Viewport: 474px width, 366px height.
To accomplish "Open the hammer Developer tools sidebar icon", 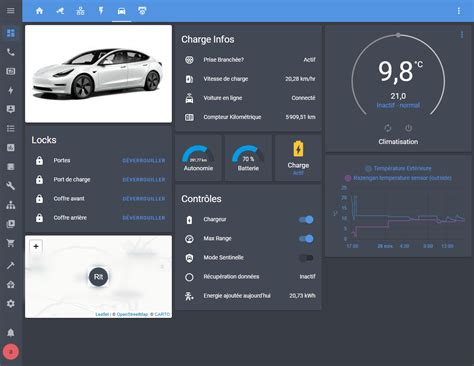I will coord(11,265).
